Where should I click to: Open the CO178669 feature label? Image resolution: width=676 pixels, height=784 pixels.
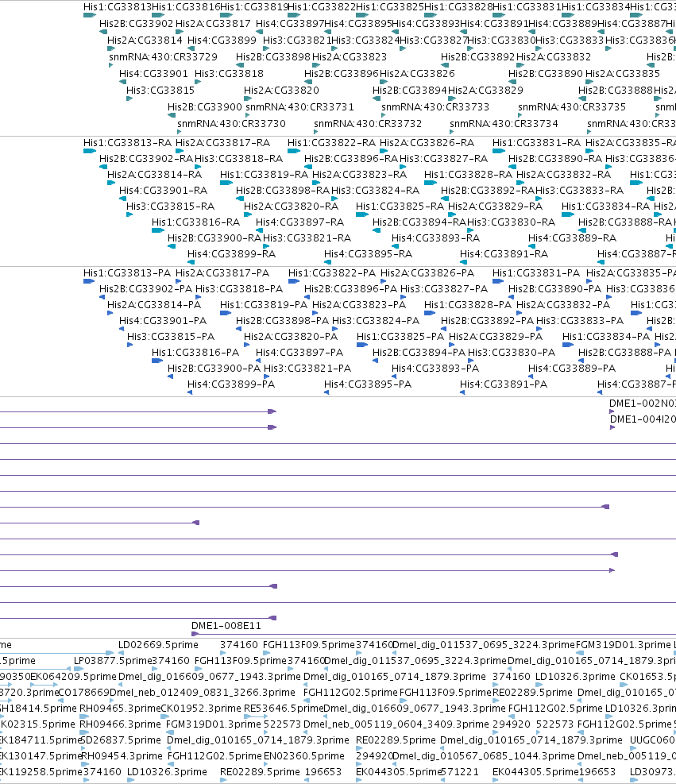(x=83, y=693)
